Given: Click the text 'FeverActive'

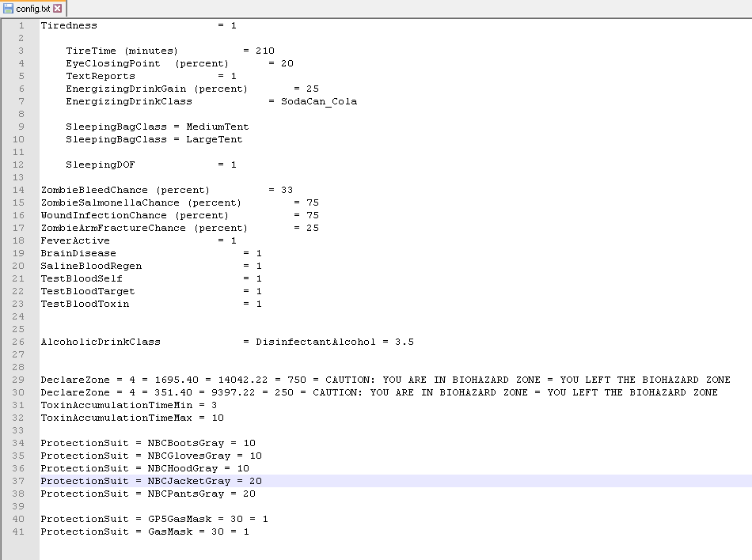Looking at the screenshot, I should pyautogui.click(x=75, y=240).
